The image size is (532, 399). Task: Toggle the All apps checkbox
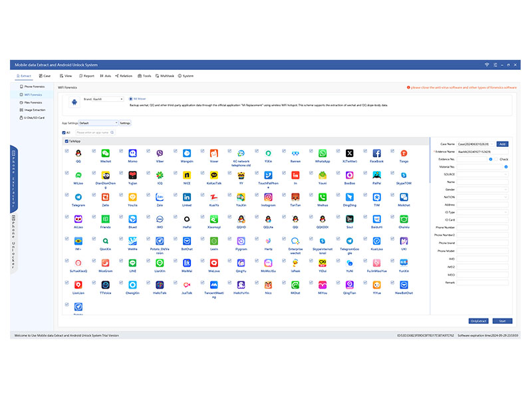[x=64, y=132]
